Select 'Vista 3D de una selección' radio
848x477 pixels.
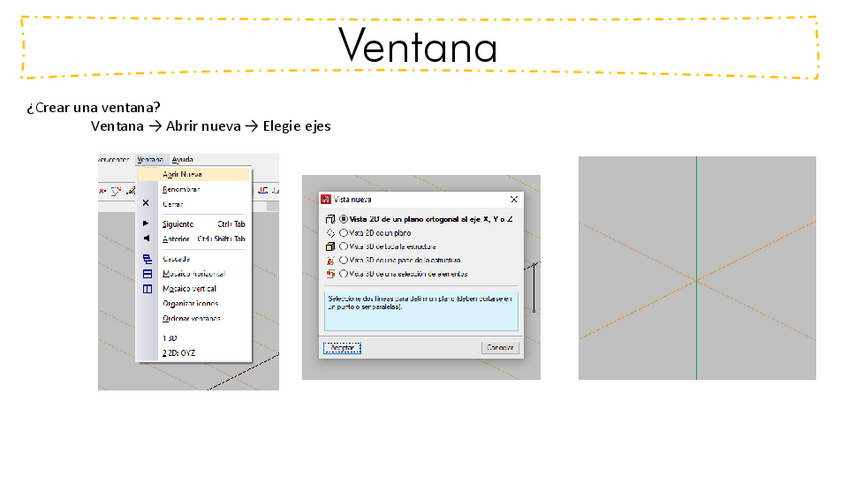[343, 274]
